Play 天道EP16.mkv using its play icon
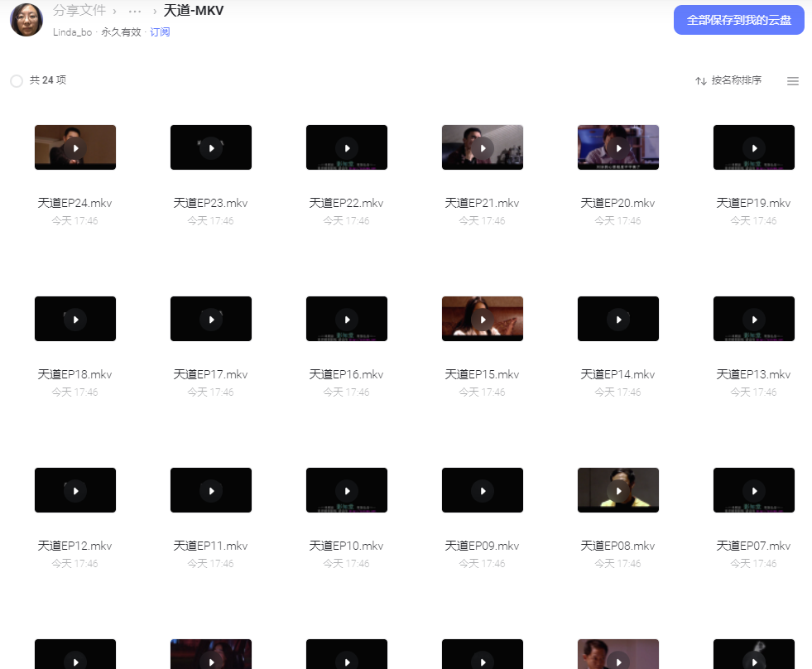The width and height of the screenshot is (812, 669). pos(347,320)
